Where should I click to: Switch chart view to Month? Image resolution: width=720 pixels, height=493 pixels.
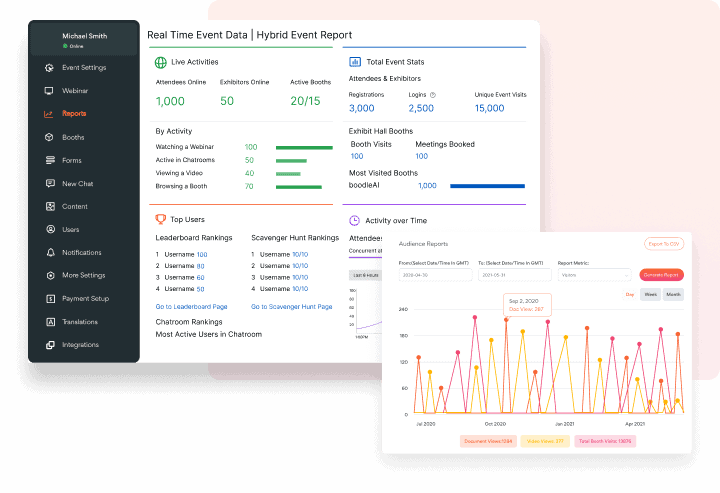(674, 295)
